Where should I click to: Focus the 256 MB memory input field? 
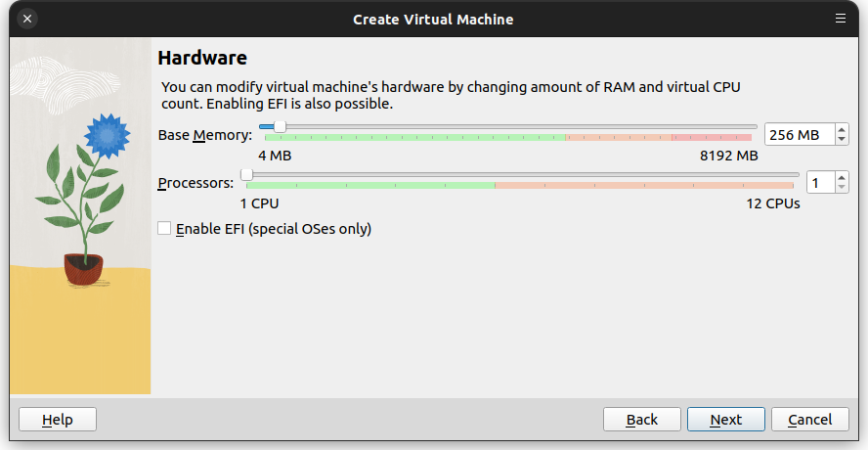point(800,135)
